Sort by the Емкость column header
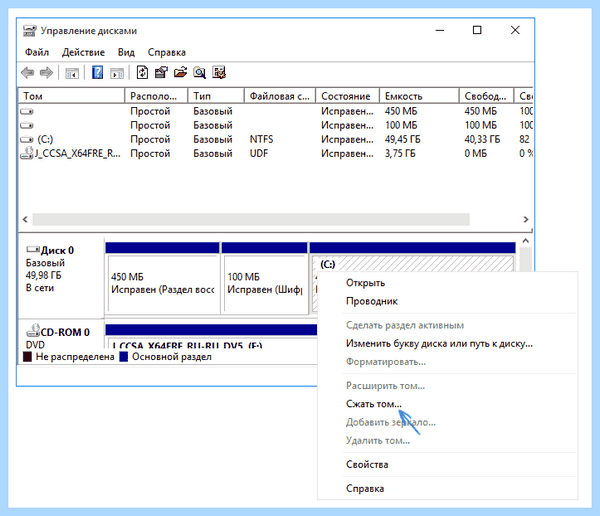 pos(419,96)
